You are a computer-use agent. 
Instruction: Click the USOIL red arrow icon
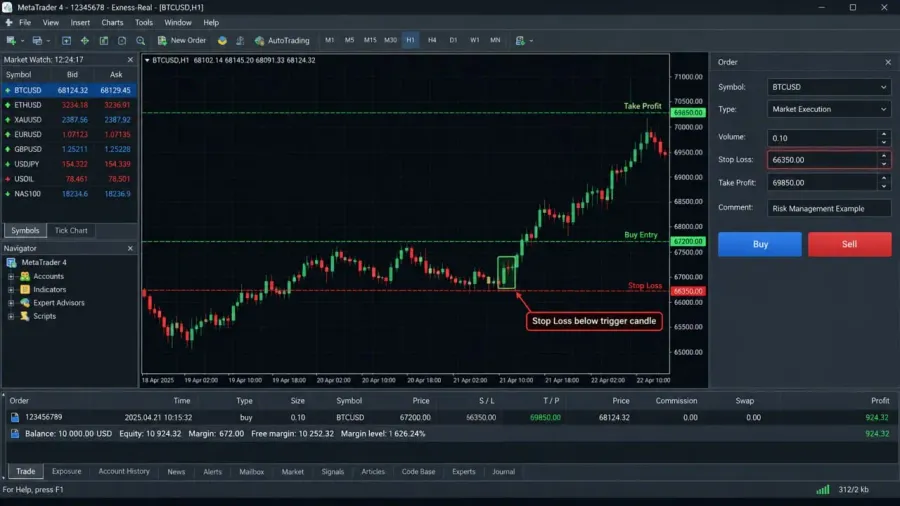click(x=7, y=179)
